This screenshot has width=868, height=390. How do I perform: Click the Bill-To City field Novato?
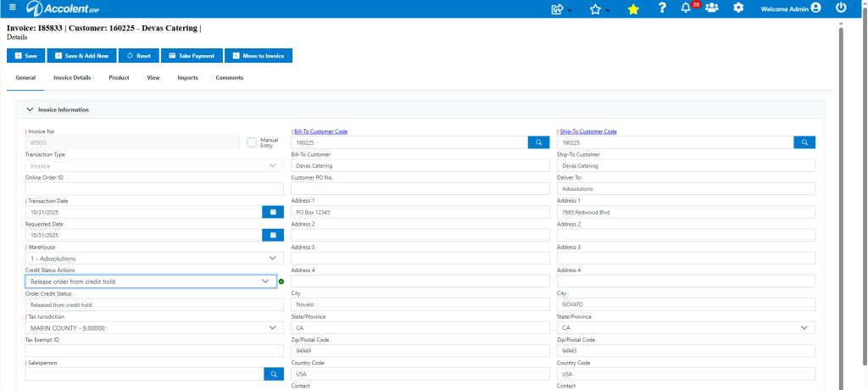420,304
